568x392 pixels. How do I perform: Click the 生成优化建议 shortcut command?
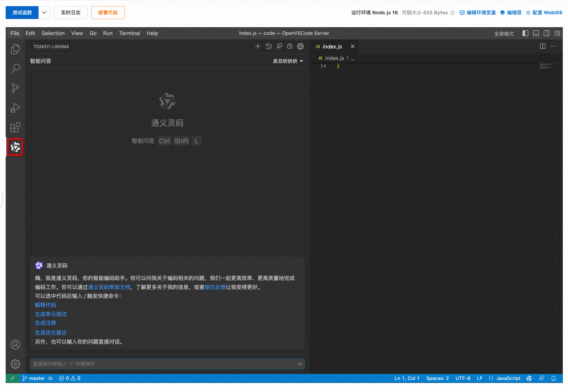[x=51, y=332]
